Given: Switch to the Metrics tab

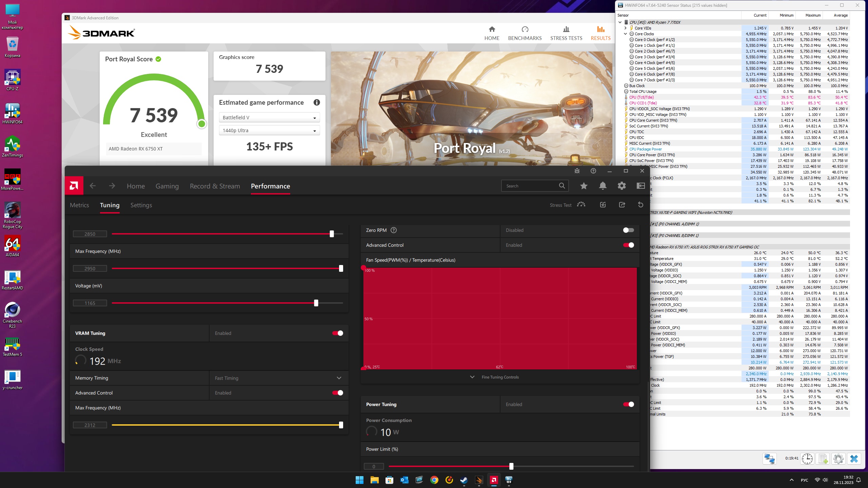Looking at the screenshot, I should (x=79, y=205).
